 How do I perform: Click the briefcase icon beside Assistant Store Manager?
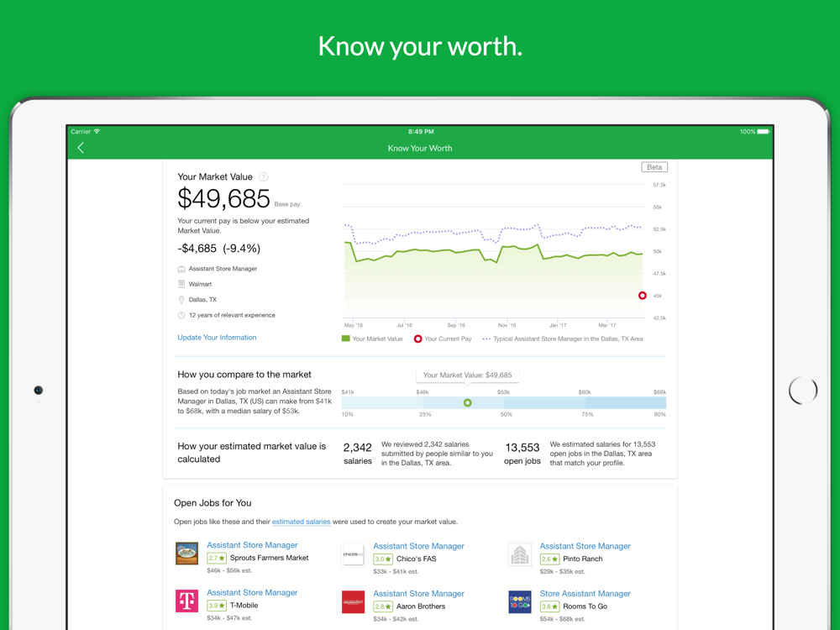tap(181, 269)
